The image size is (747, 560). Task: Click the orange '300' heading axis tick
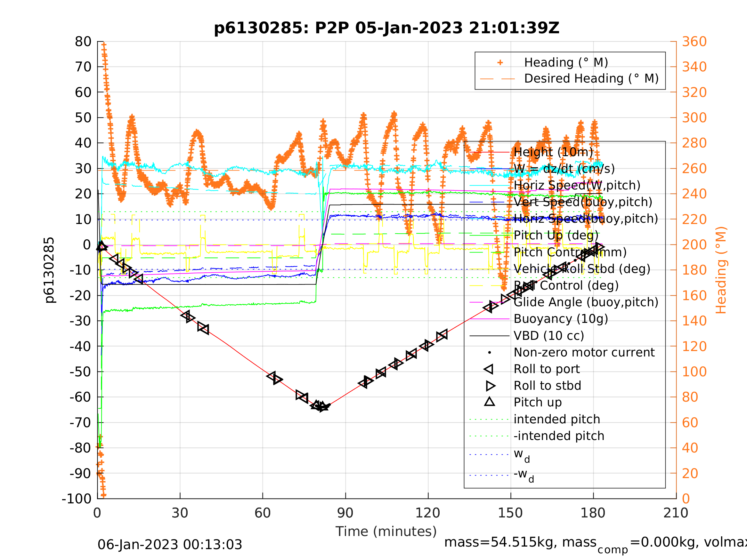[694, 118]
